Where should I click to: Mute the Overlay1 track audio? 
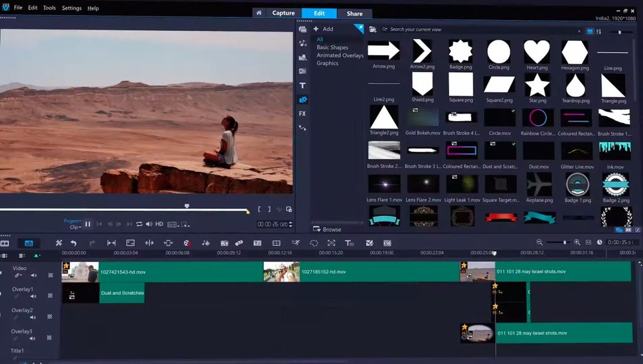31,296
